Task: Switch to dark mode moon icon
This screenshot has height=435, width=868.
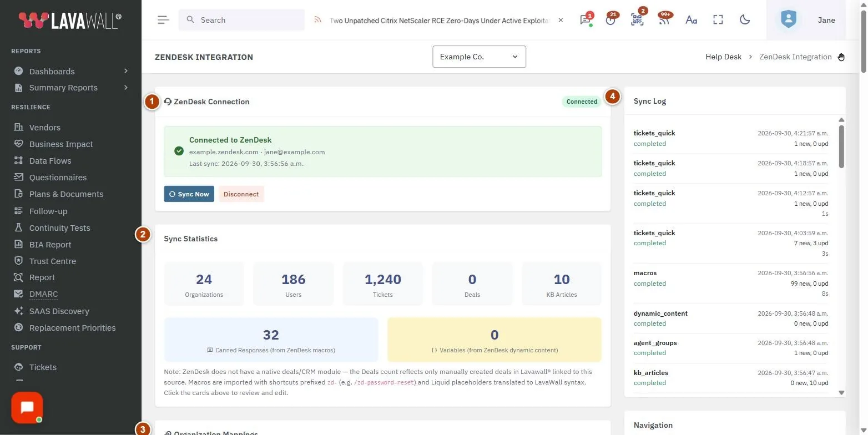Action: click(745, 20)
